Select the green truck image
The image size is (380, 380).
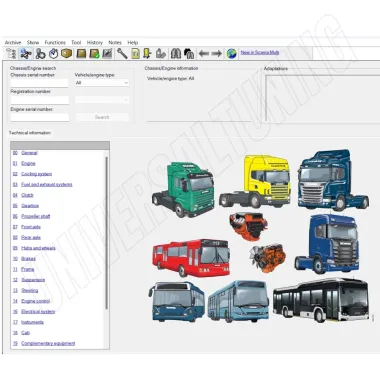click(183, 189)
